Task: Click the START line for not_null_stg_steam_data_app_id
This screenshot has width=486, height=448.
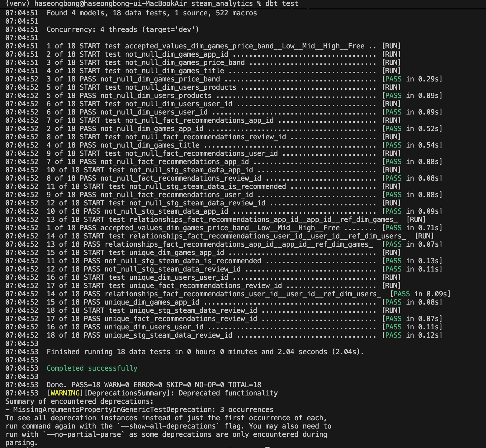Action: pyautogui.click(x=203, y=170)
